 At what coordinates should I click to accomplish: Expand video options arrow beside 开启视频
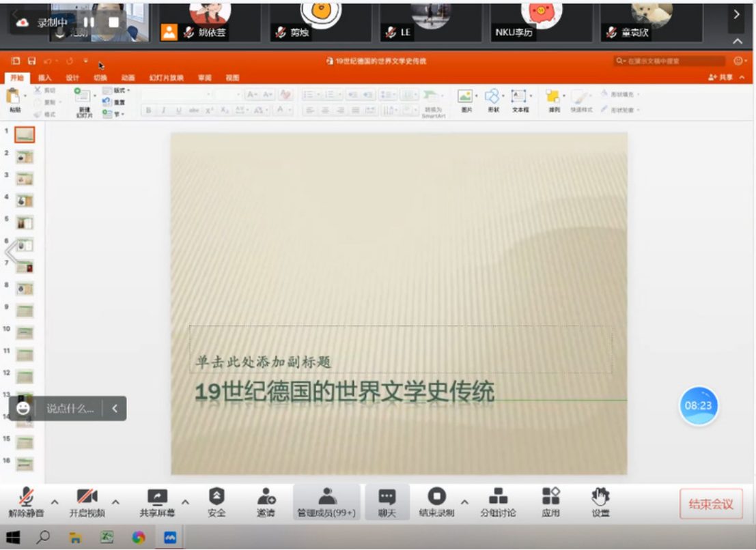click(x=115, y=502)
